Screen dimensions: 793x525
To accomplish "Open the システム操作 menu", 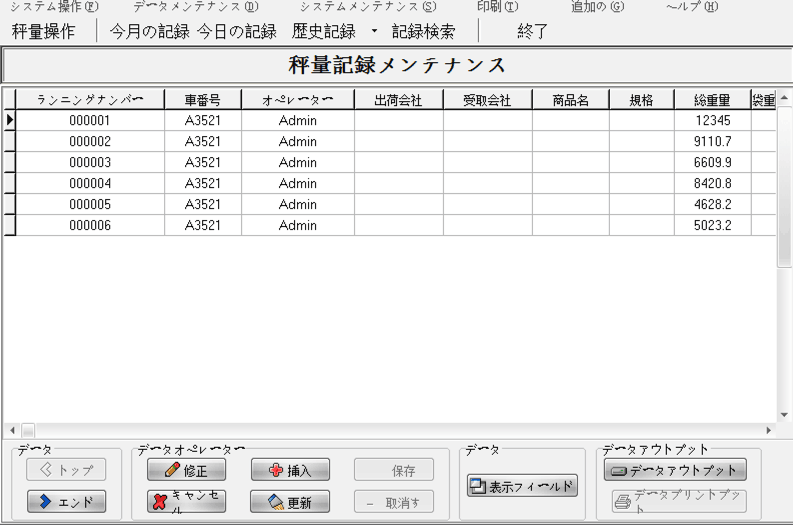I will tap(54, 7).
